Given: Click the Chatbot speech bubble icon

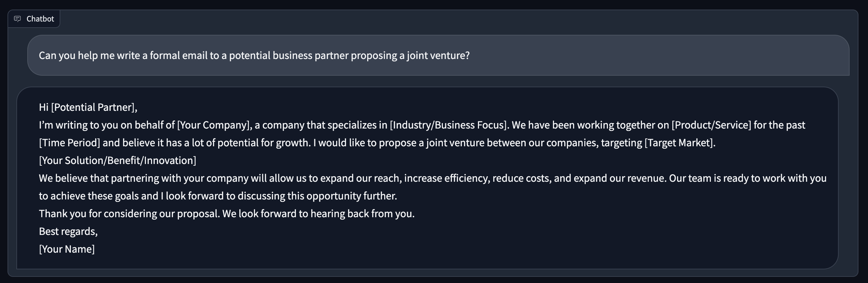Looking at the screenshot, I should pos(17,19).
